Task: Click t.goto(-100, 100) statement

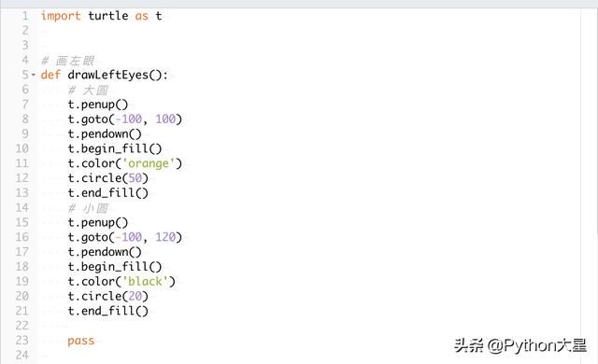Action: [124, 119]
